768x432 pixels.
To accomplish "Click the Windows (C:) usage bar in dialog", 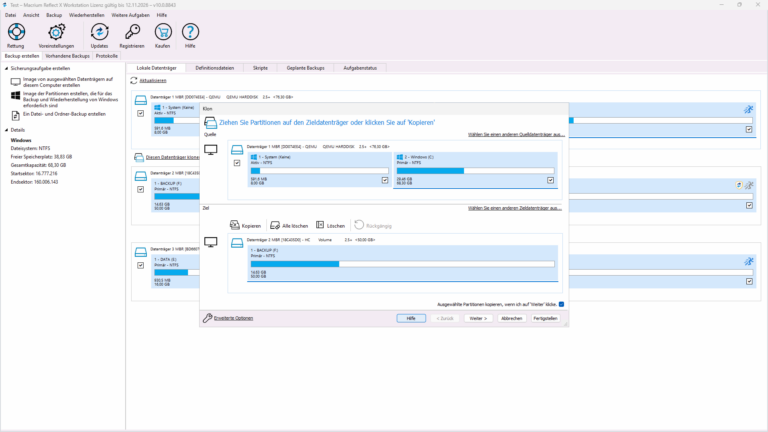I will click(475, 171).
